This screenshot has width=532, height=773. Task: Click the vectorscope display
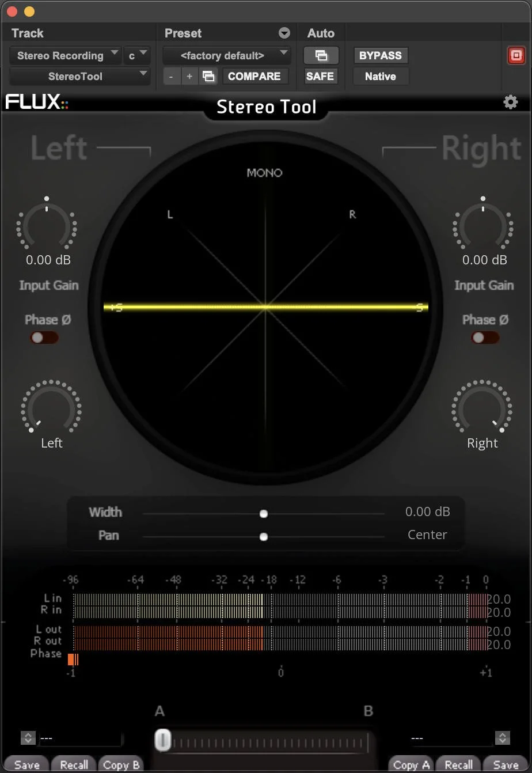265,307
